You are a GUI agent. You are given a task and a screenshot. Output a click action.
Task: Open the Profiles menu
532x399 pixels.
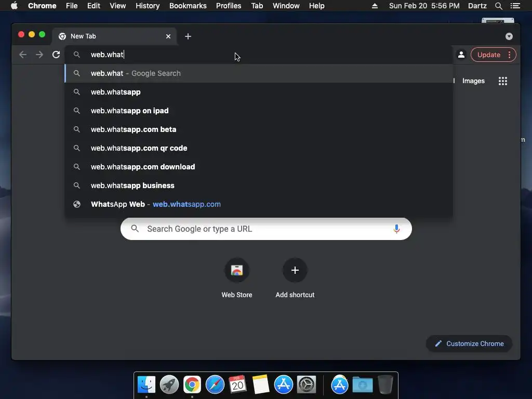click(x=229, y=6)
